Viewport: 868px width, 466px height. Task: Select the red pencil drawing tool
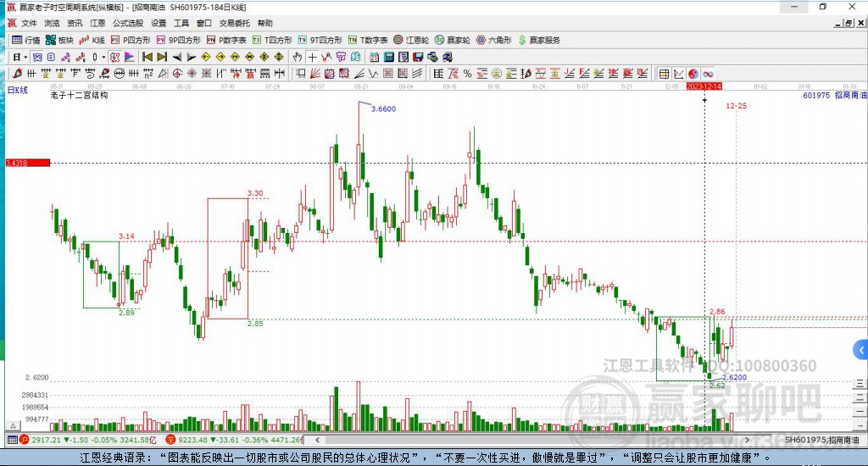(17, 74)
